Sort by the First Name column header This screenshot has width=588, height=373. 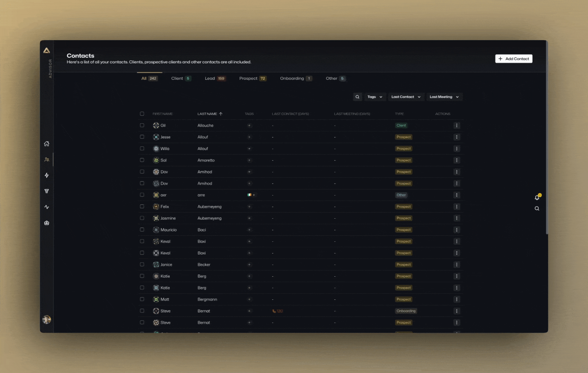[x=163, y=114]
